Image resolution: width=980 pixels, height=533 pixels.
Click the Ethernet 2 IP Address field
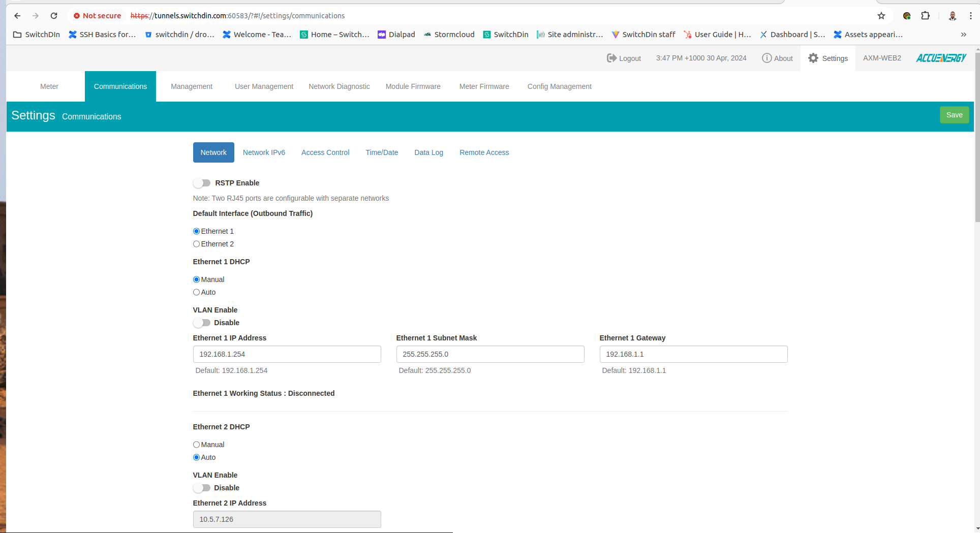click(x=287, y=519)
